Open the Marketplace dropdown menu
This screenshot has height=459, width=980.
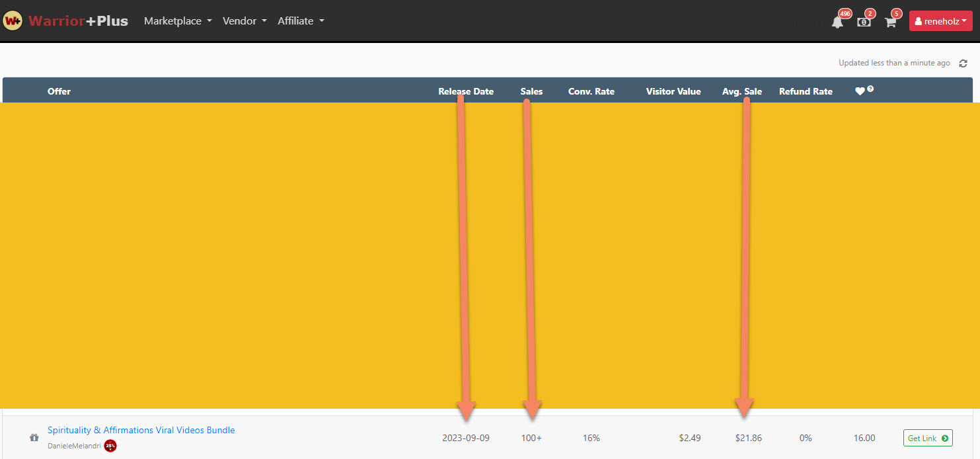178,21
